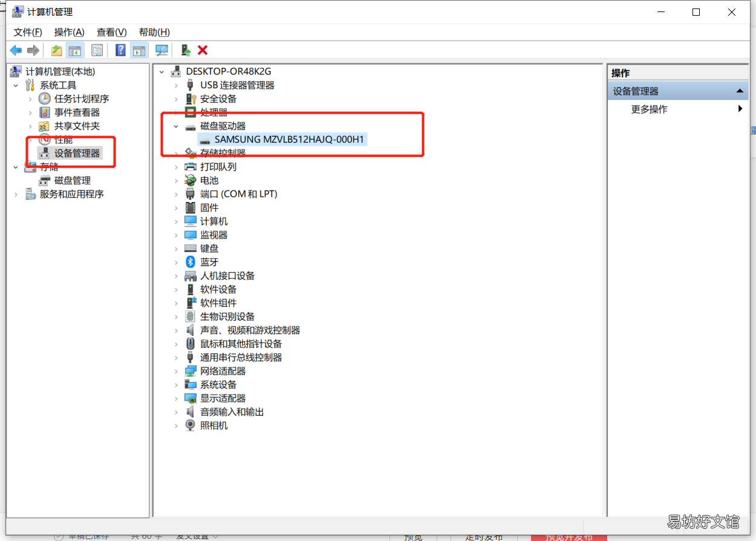Screen dimensions: 756x541
Task: Open the Properties toolbar icon
Action: (x=97, y=50)
